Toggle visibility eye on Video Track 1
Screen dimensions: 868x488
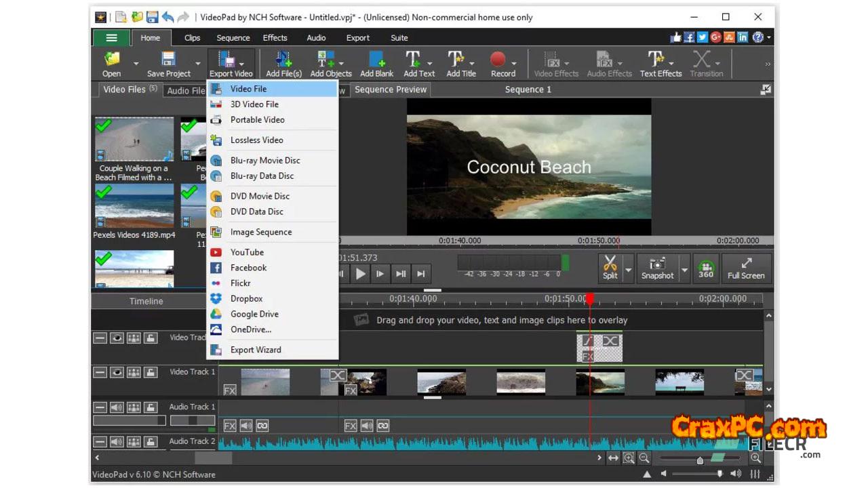click(x=117, y=372)
